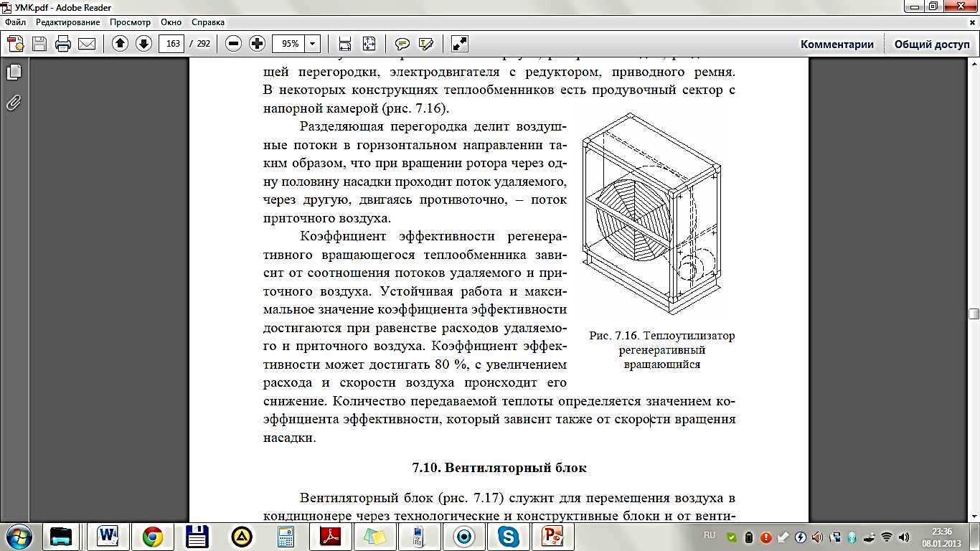Open the Комментарии pane

[x=837, y=44]
